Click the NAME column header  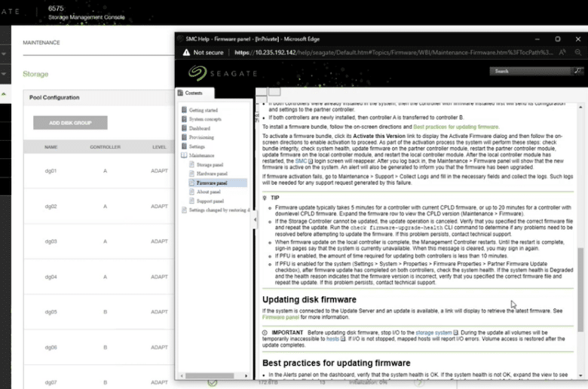coord(51,147)
